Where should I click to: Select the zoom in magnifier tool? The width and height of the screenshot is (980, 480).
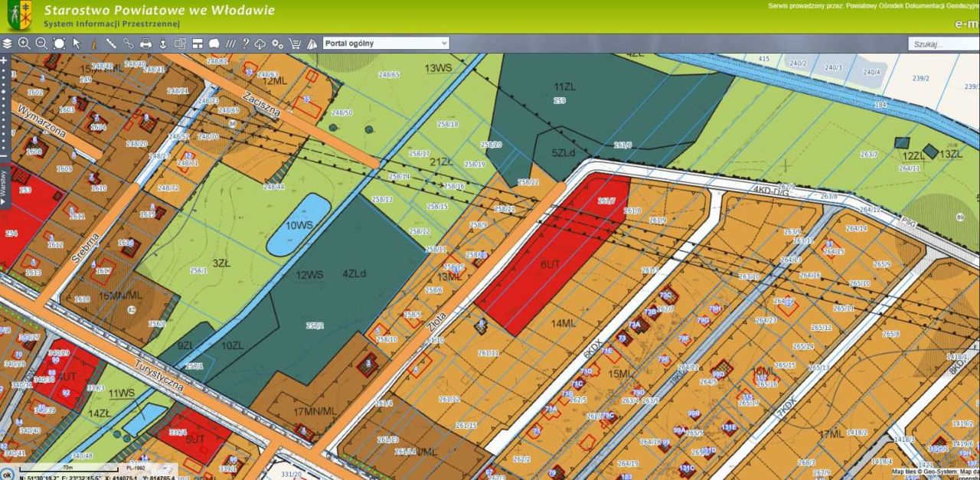(24, 44)
